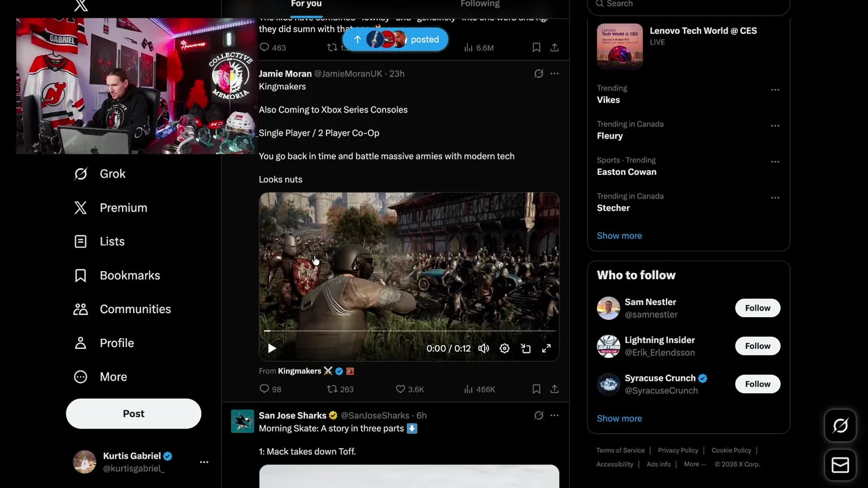
Task: Open the Premium sidebar item
Action: [x=111, y=207]
